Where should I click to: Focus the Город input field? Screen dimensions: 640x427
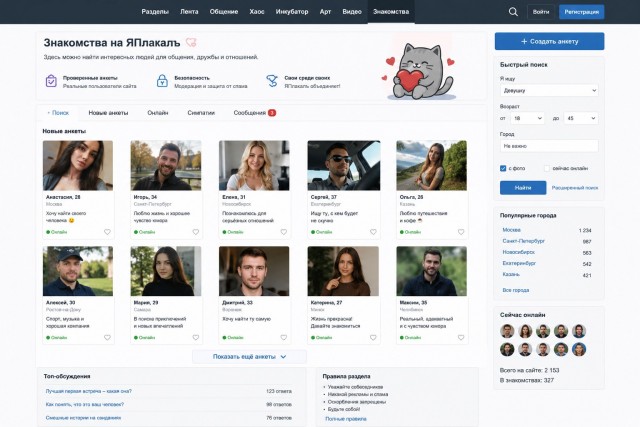tap(549, 146)
